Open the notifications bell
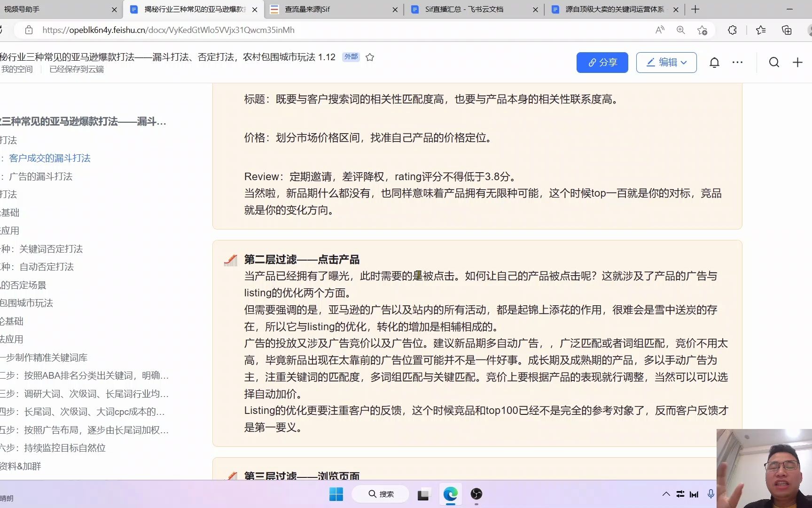Viewport: 812px width, 508px height. point(714,63)
